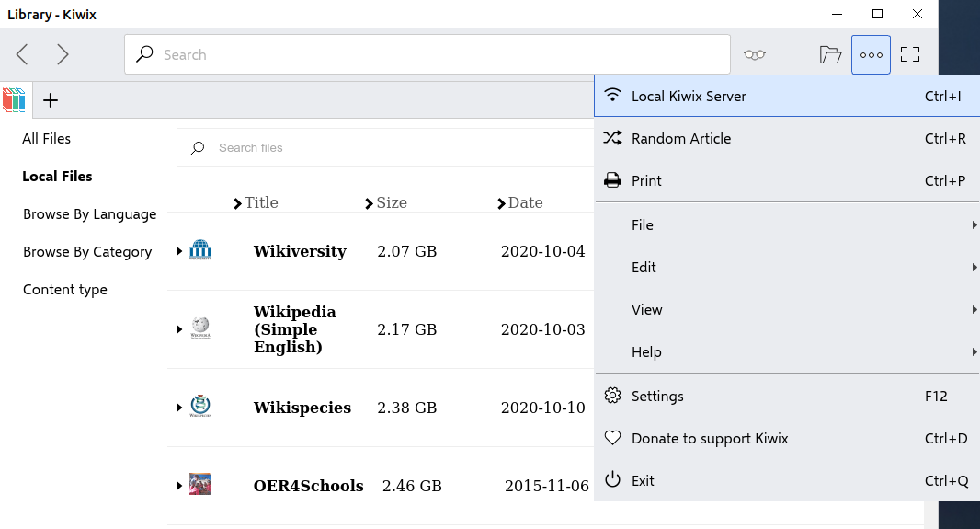Expand the Wikispecies row triangle

[x=178, y=408]
